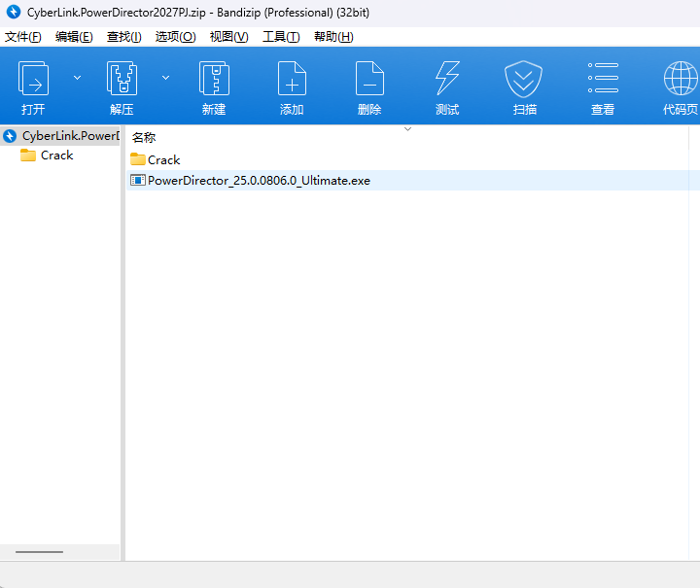Open the 视图(V) menu
The image size is (700, 588).
[x=229, y=37]
